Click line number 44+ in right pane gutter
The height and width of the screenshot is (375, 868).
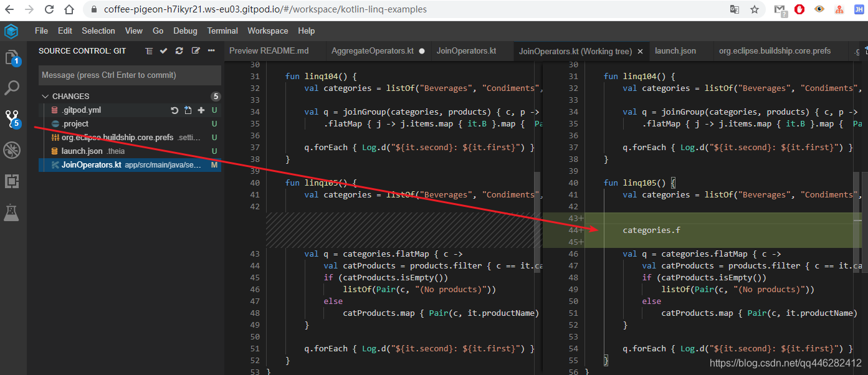pos(575,230)
